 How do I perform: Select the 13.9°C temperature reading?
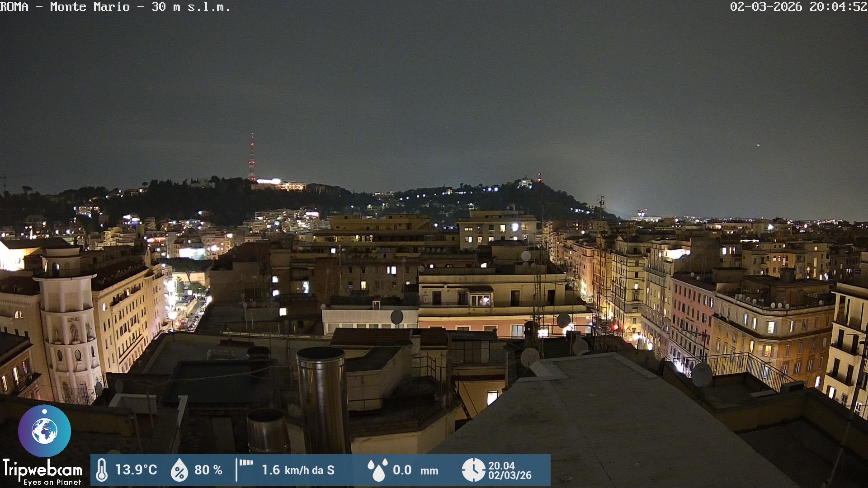coord(136,470)
